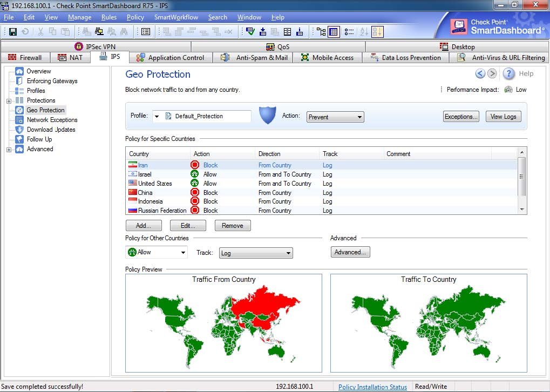The width and height of the screenshot is (550, 392).
Task: Open Download Updates in the IPS tree
Action: click(x=51, y=130)
